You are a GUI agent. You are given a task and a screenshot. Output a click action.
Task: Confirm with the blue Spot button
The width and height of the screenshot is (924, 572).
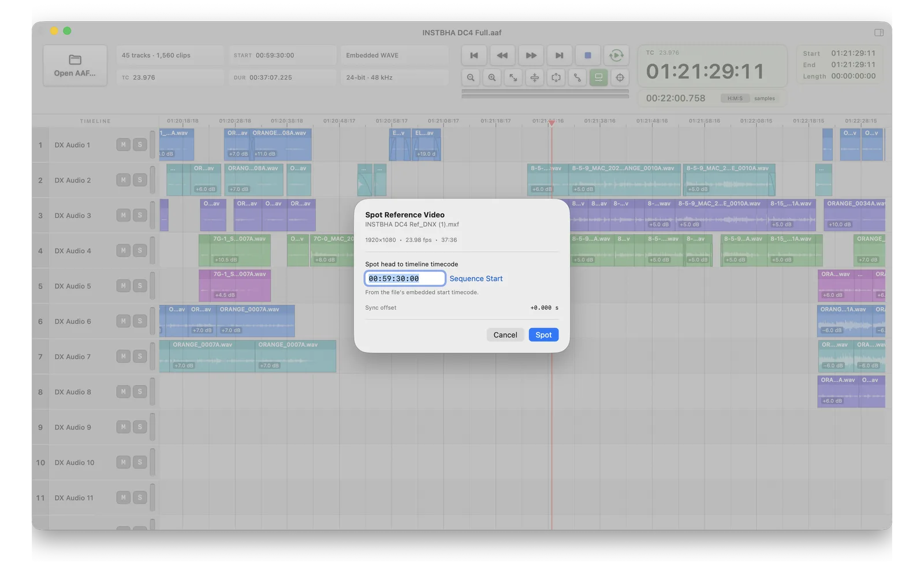point(543,335)
